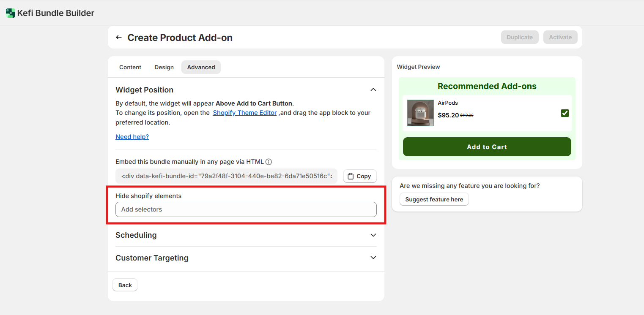Click the AirPods product thumbnail
Image resolution: width=644 pixels, height=315 pixels.
point(420,113)
